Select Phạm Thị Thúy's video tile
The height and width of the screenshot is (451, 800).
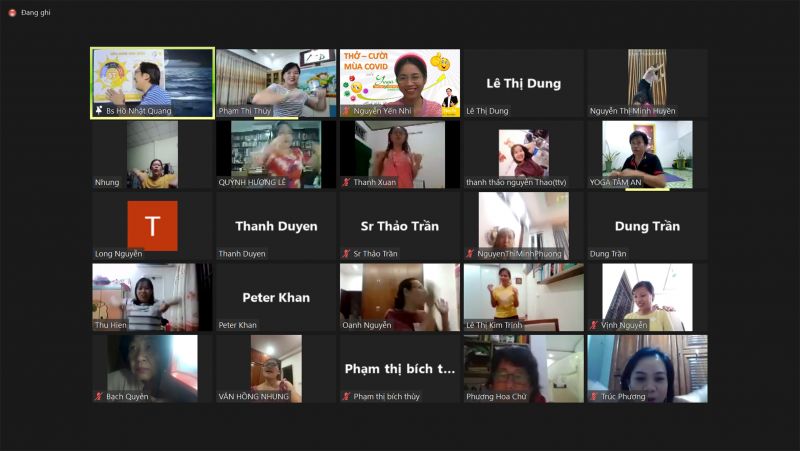coord(276,78)
